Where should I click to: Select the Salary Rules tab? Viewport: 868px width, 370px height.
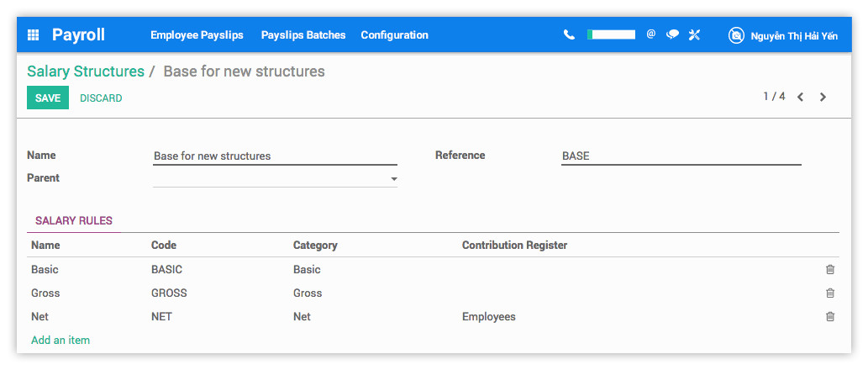73,221
